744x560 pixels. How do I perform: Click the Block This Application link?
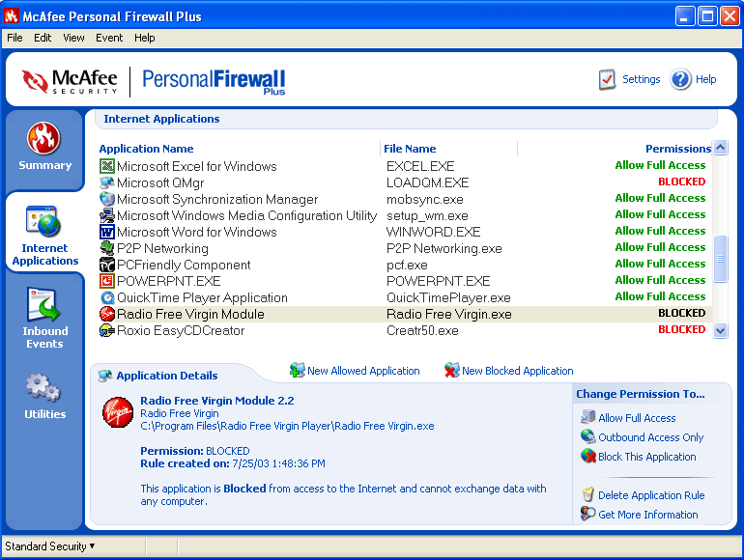point(646,457)
